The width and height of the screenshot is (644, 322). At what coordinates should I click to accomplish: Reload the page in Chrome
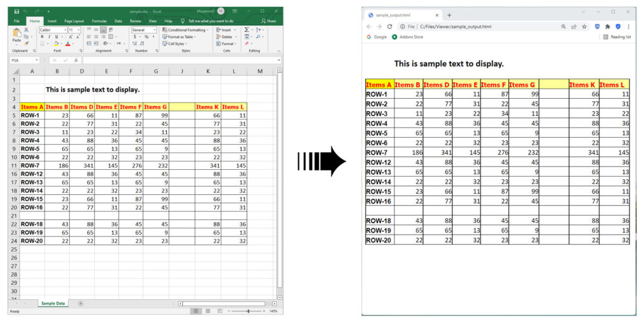click(390, 27)
